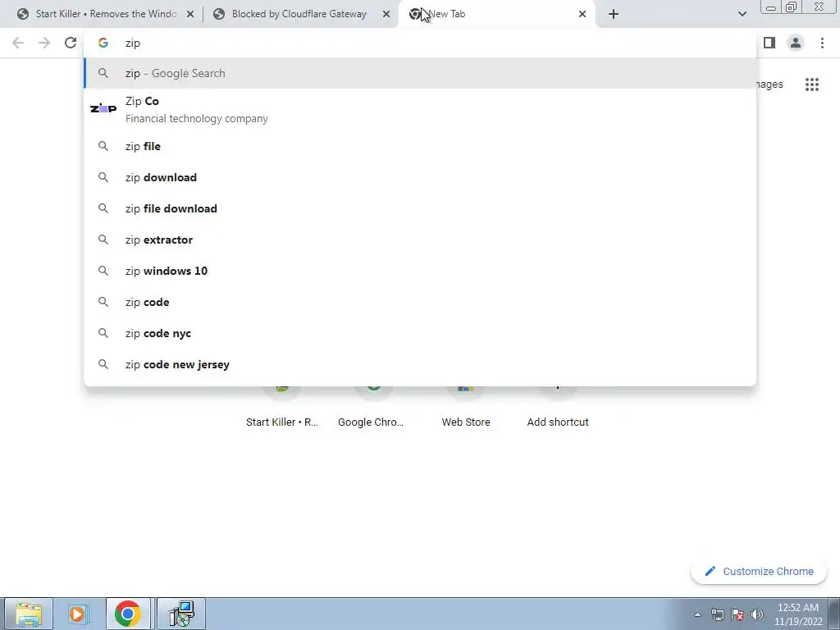The image size is (840, 630).
Task: Click the volume speaker tray icon
Action: click(757, 614)
